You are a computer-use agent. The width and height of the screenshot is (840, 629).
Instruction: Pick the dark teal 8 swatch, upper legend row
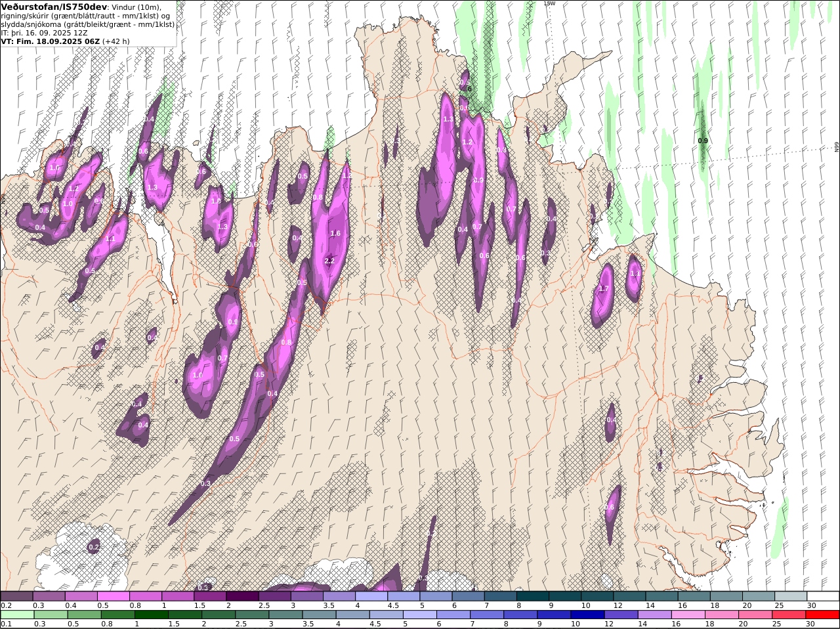coord(533,596)
